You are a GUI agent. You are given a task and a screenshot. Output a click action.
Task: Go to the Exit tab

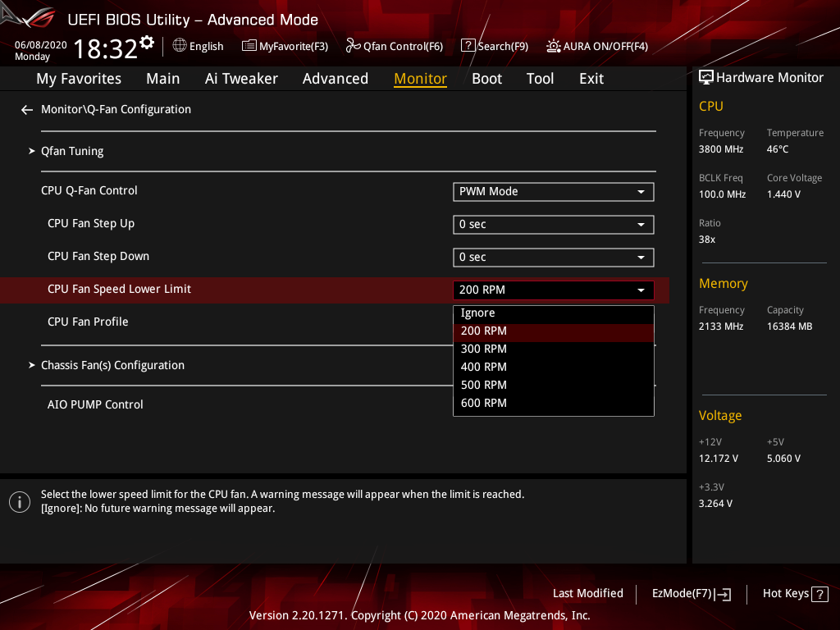pos(591,79)
